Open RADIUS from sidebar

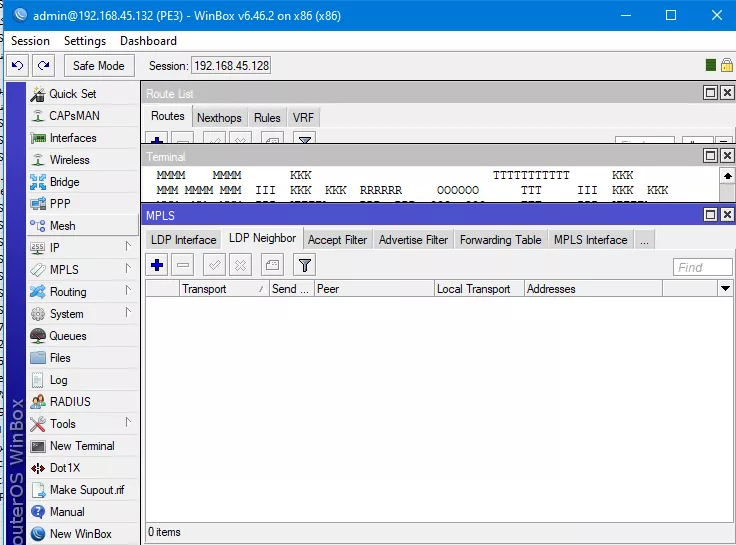(x=83, y=401)
